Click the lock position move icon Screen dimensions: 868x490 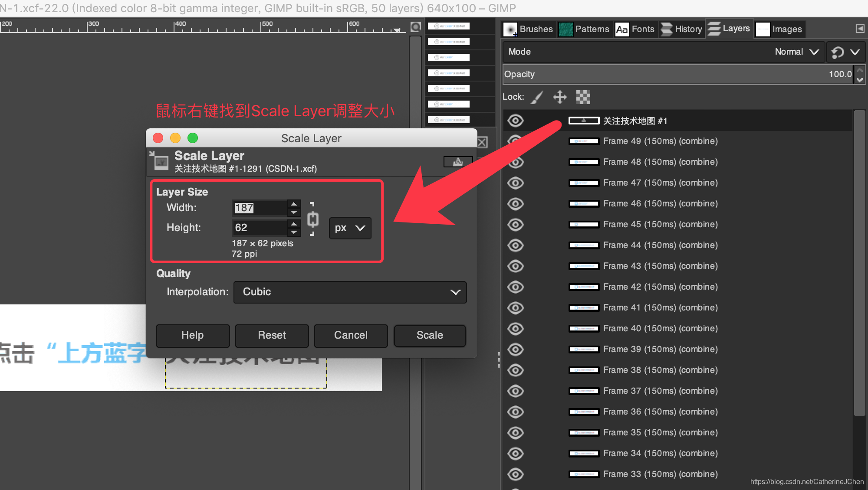(x=560, y=97)
